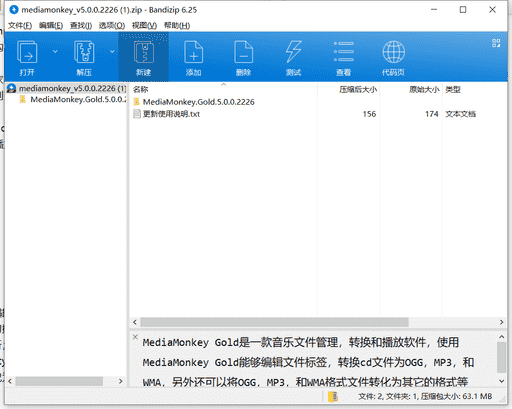Maximize the Bandizip window
This screenshot has height=409, width=512.
tap(463, 10)
